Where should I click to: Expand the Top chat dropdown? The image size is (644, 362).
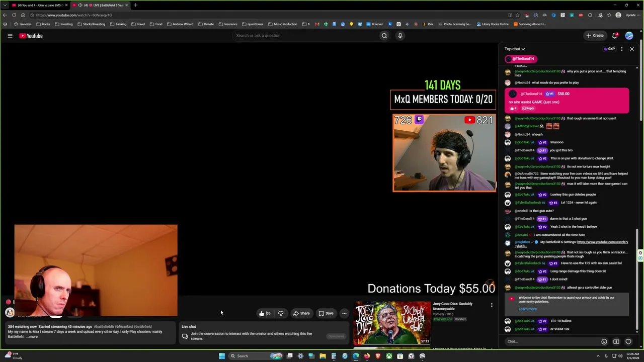[x=515, y=49]
